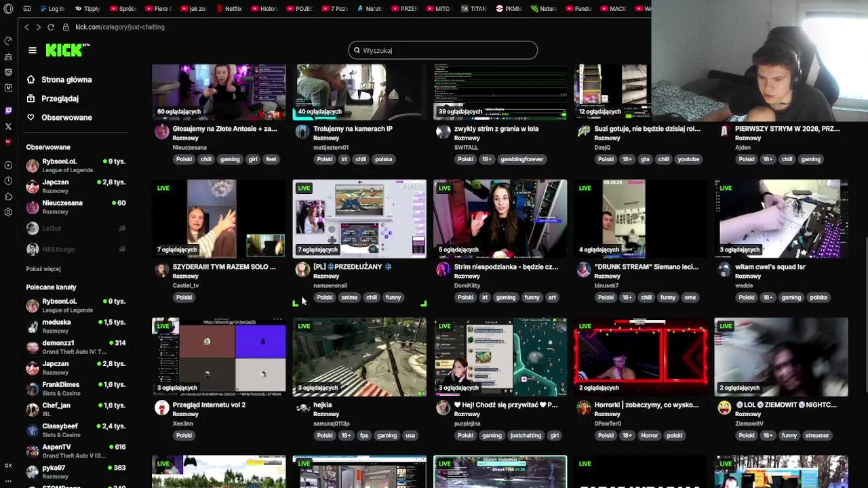868x488 pixels.
Task: Open the Kick logo home link
Action: tap(67, 50)
